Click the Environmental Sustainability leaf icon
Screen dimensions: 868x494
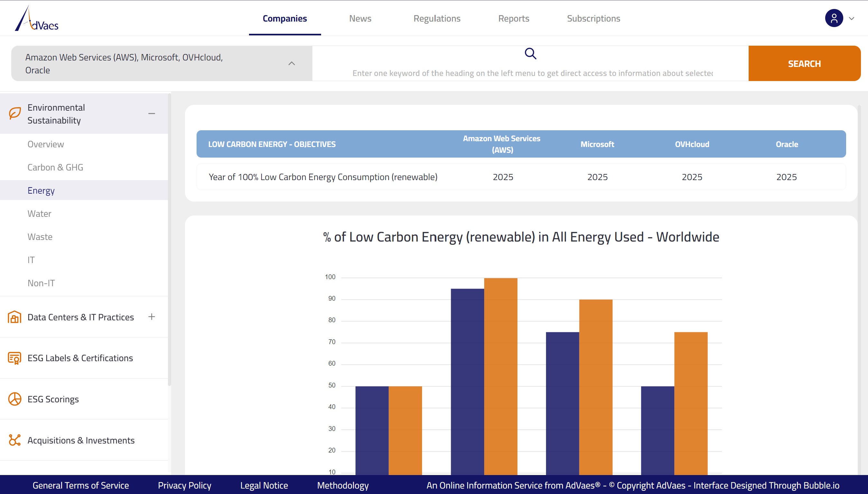(x=15, y=114)
